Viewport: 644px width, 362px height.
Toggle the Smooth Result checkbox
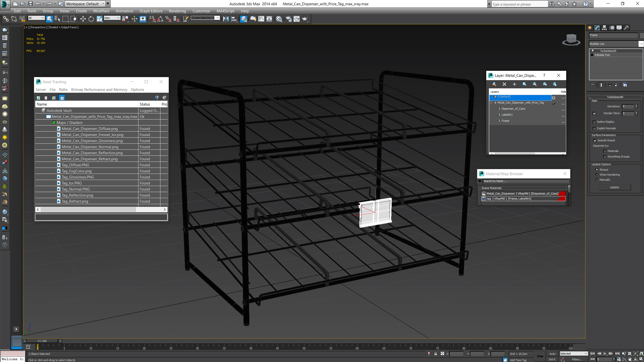595,140
